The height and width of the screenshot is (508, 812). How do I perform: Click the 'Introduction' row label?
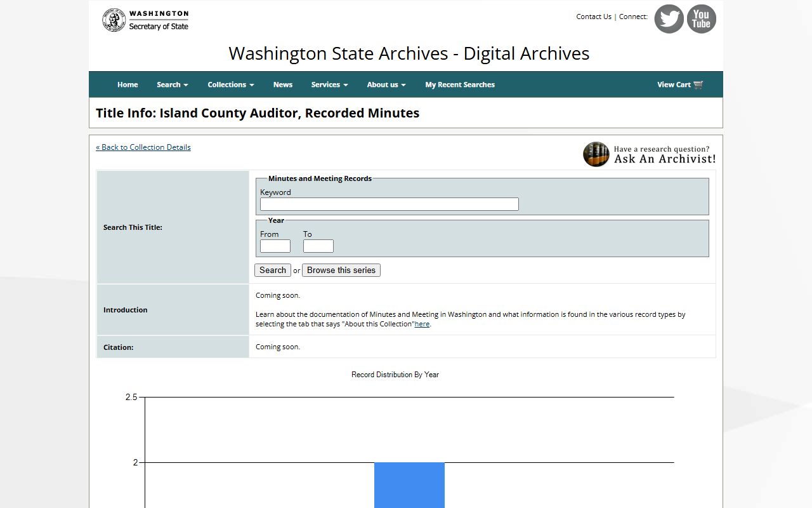point(126,310)
